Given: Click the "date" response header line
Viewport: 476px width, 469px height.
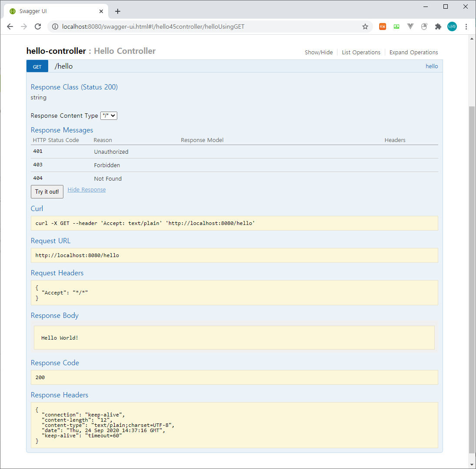Looking at the screenshot, I should tap(103, 430).
